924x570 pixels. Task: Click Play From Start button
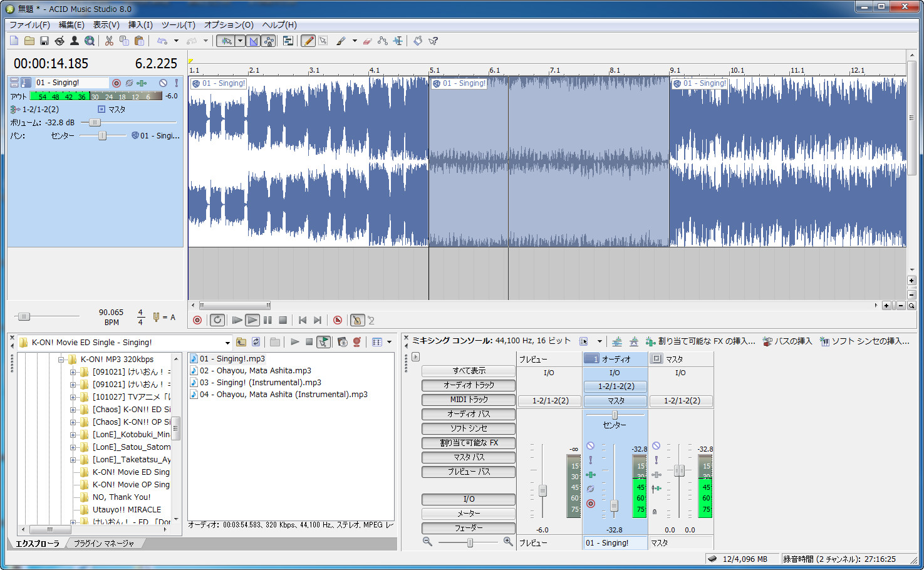237,320
